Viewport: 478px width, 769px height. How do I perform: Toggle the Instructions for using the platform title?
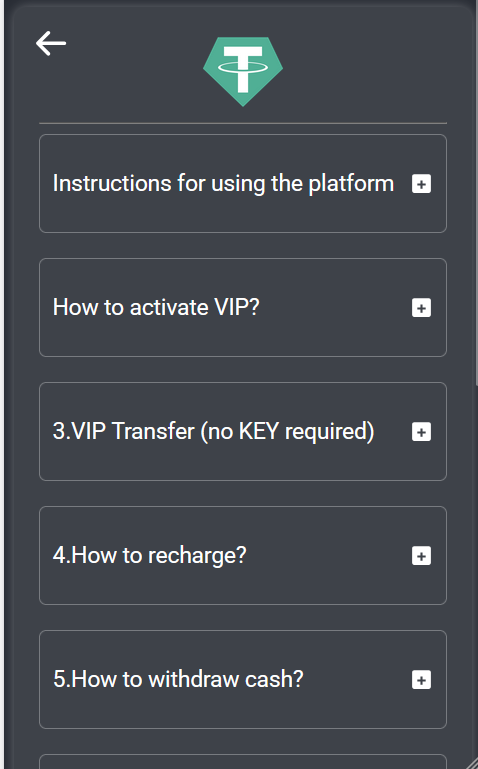[223, 183]
